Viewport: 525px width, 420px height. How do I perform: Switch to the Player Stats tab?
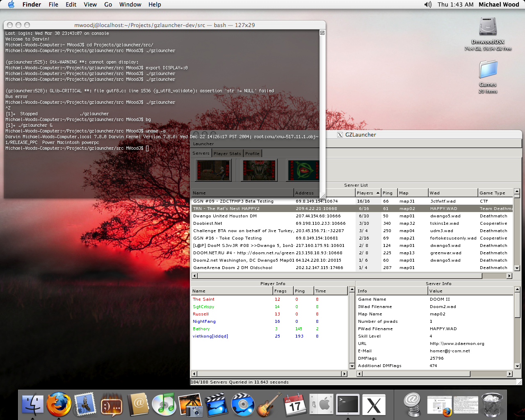[227, 153]
